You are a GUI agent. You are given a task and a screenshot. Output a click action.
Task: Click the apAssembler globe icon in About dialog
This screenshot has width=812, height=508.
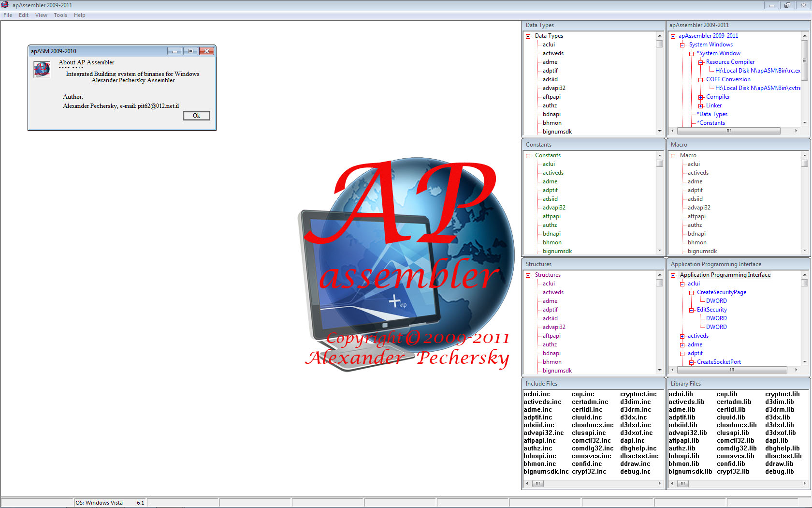(42, 69)
